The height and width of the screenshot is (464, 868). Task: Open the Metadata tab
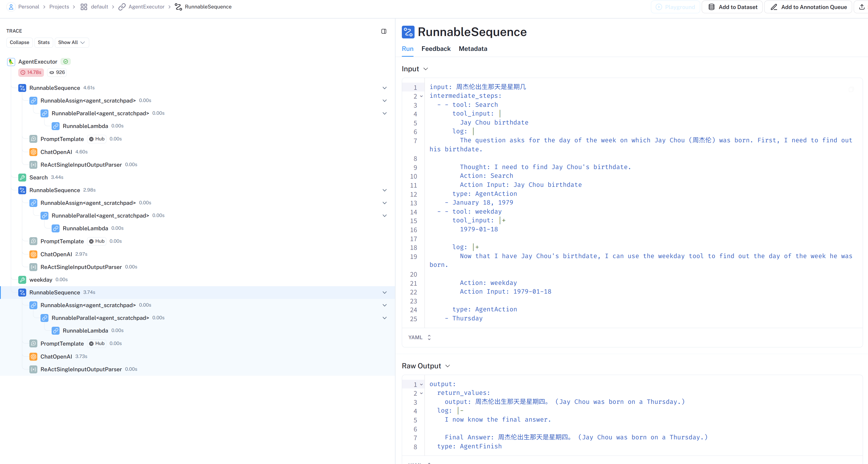(473, 49)
